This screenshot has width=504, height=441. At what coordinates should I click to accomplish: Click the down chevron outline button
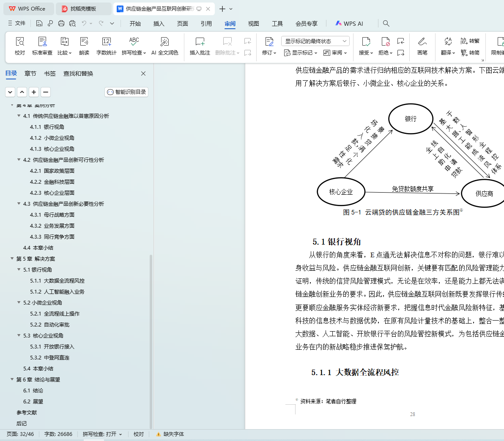pyautogui.click(x=10, y=92)
